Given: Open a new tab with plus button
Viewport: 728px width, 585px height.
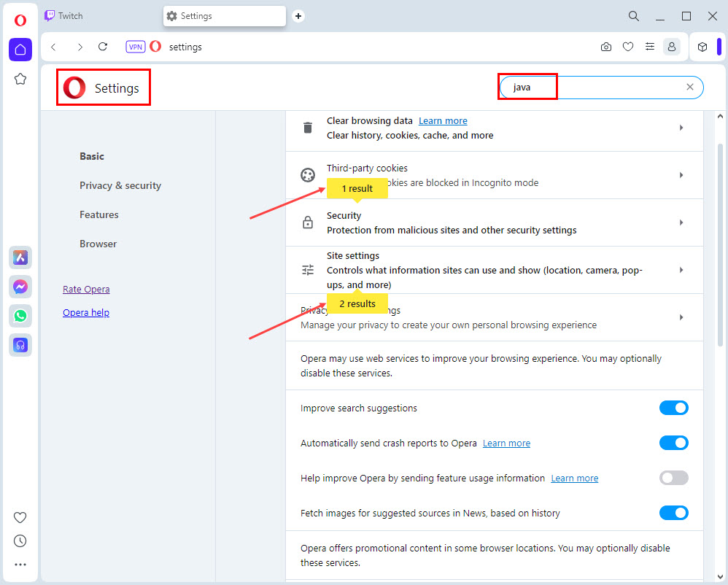Looking at the screenshot, I should [x=298, y=16].
